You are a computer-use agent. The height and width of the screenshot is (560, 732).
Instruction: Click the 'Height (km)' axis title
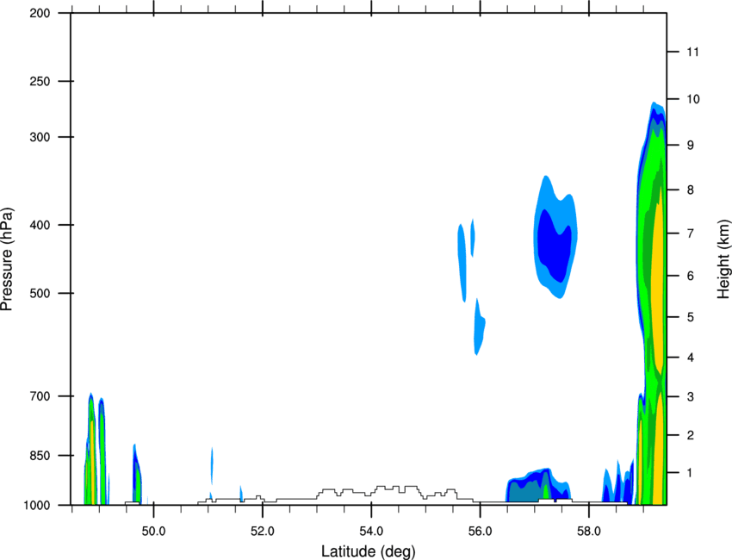723,259
